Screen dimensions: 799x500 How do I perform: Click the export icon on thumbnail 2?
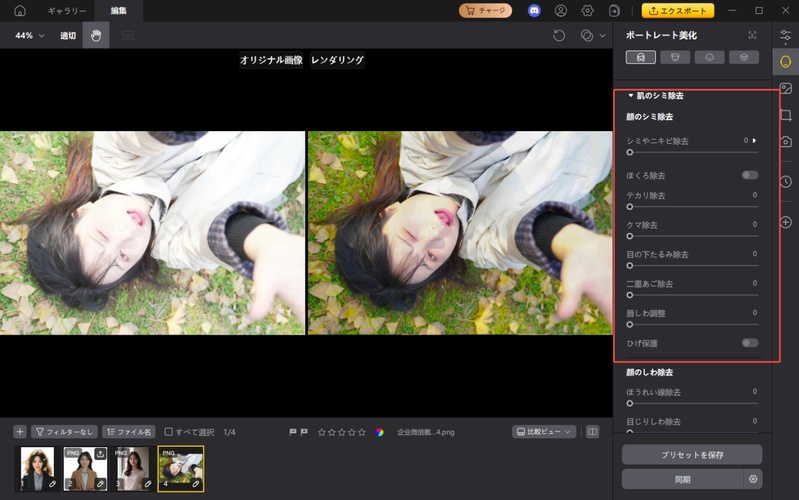tap(100, 453)
